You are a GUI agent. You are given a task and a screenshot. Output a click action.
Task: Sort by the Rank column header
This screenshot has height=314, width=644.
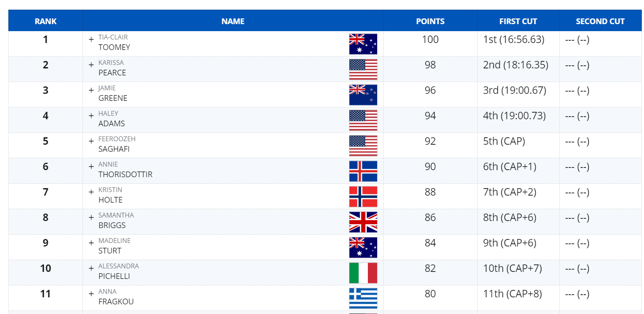click(46, 21)
